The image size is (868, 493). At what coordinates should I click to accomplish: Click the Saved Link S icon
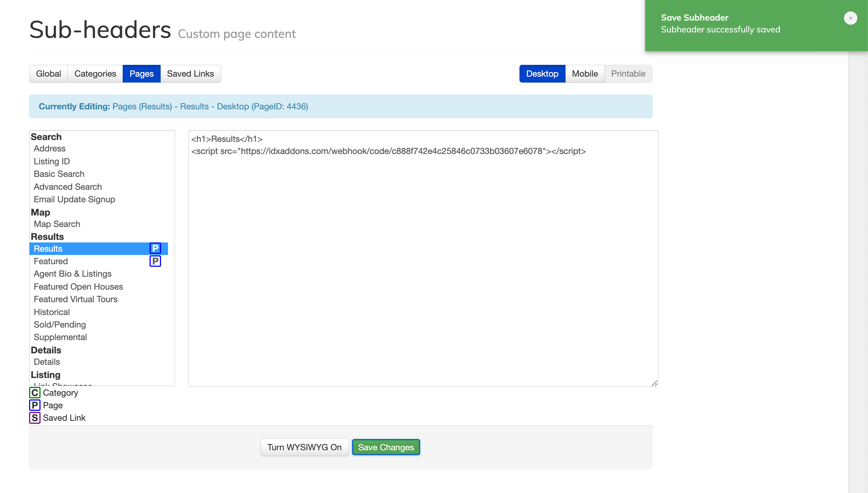point(35,418)
